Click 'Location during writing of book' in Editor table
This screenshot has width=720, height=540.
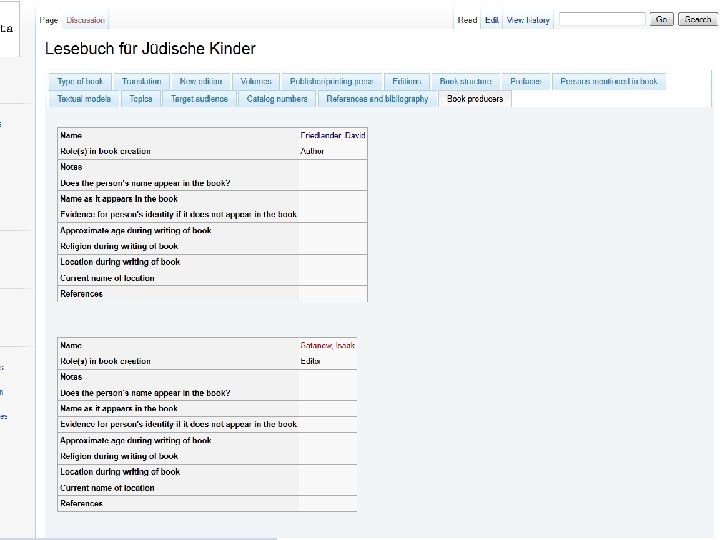[120, 472]
